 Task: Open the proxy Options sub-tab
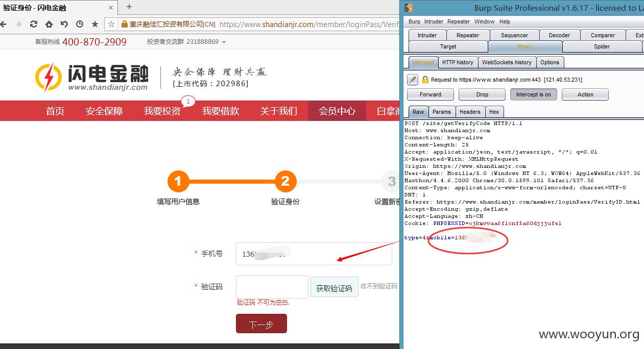(x=550, y=62)
